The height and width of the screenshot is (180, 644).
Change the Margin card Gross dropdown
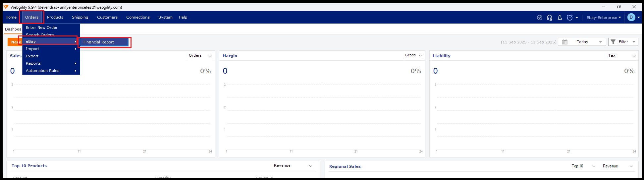click(413, 55)
